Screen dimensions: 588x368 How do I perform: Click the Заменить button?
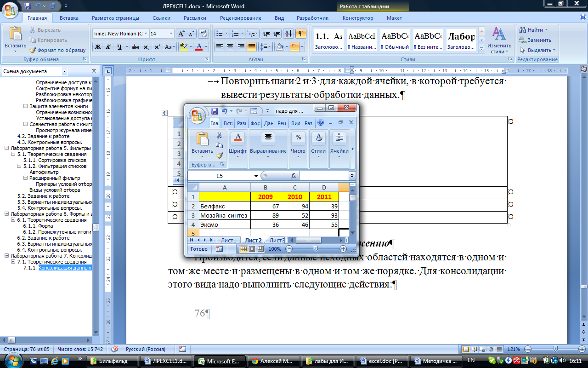(x=535, y=40)
